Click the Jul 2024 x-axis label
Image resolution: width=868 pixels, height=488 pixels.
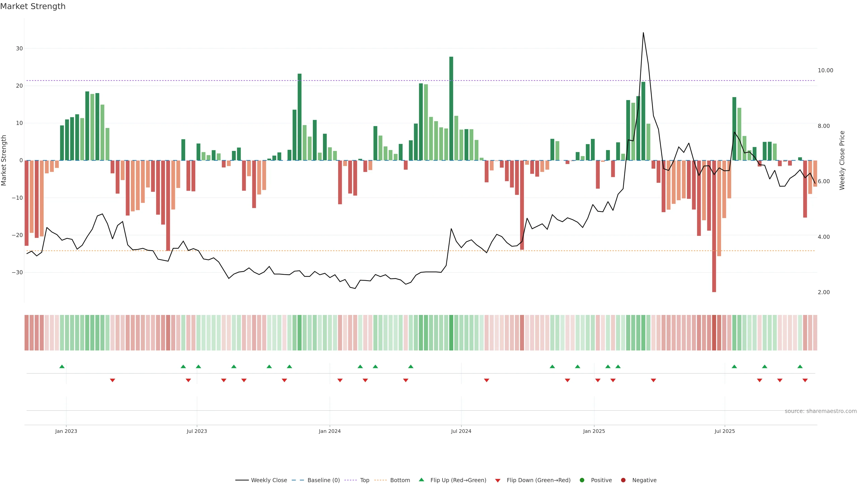[461, 431]
